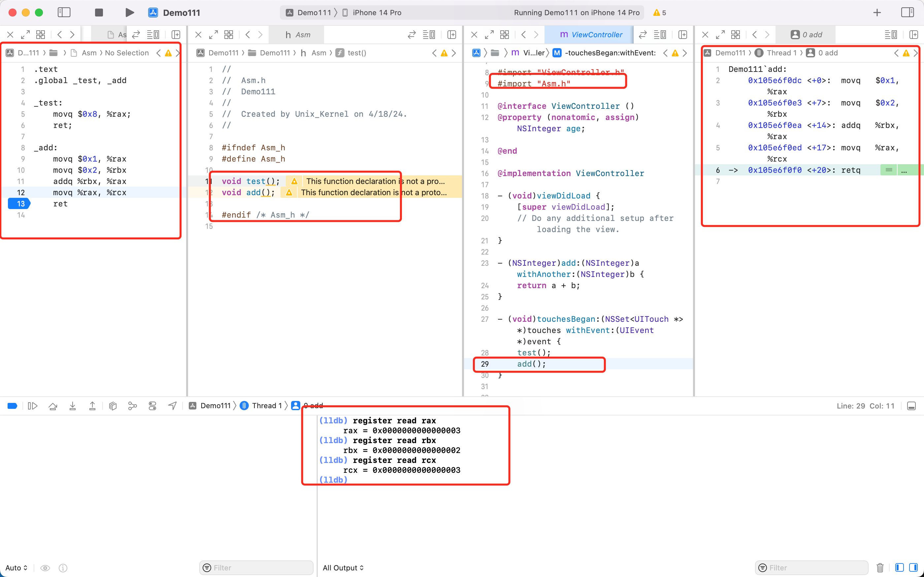Screen dimensions: 924x577
Task: Toggle the navigator sidebar icon
Action: 64,13
